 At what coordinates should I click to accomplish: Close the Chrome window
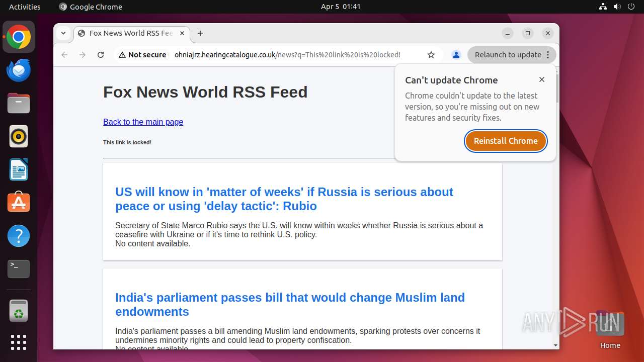coord(548,33)
